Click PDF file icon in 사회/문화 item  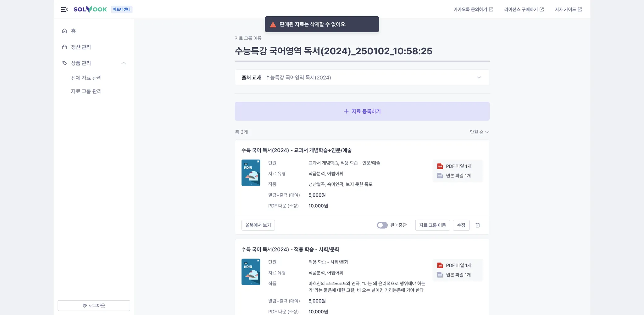[440, 265]
